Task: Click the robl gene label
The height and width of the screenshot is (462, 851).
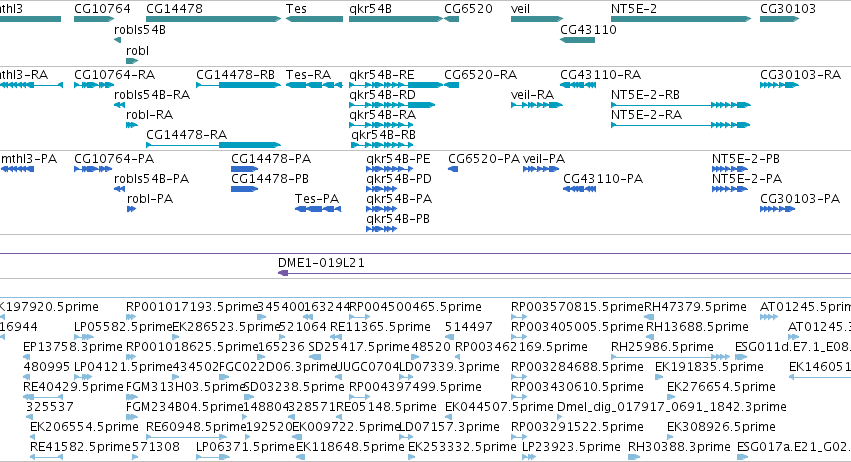Action: [137, 50]
